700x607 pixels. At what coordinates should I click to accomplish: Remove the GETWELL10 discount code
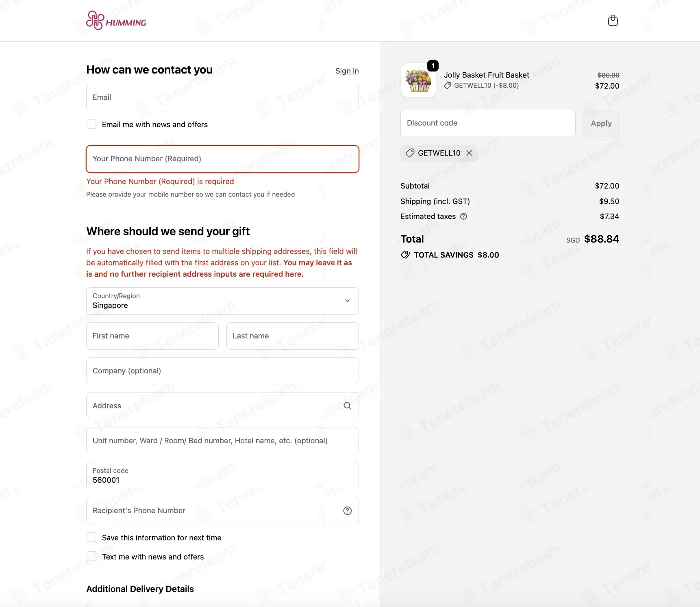point(469,153)
